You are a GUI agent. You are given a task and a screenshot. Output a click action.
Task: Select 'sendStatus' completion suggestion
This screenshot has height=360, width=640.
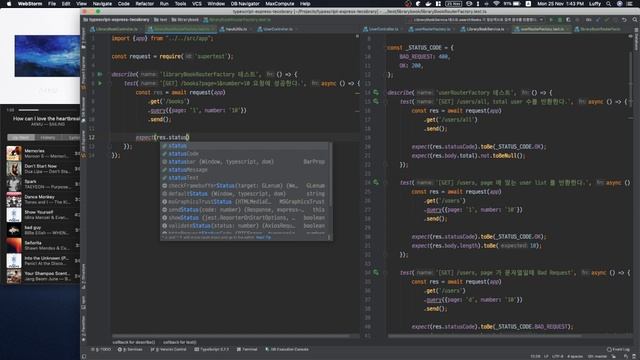(245, 210)
